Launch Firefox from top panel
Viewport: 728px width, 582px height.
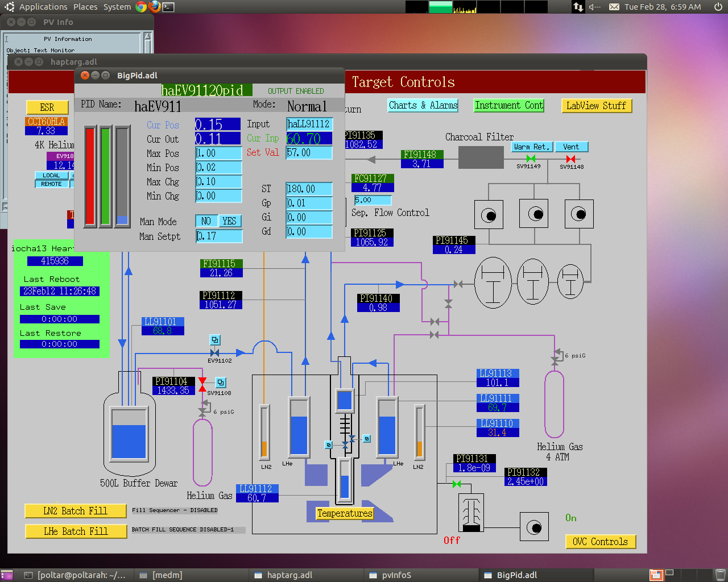pos(155,7)
